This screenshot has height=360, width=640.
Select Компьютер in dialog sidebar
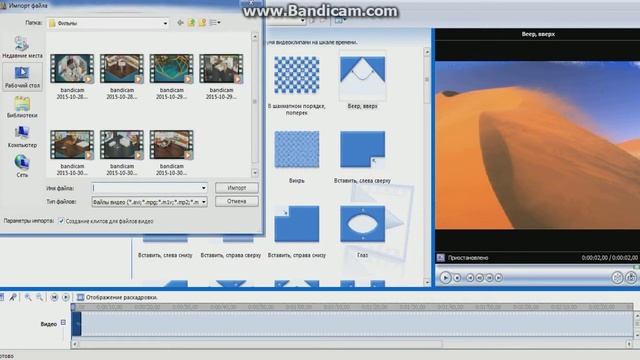22,137
